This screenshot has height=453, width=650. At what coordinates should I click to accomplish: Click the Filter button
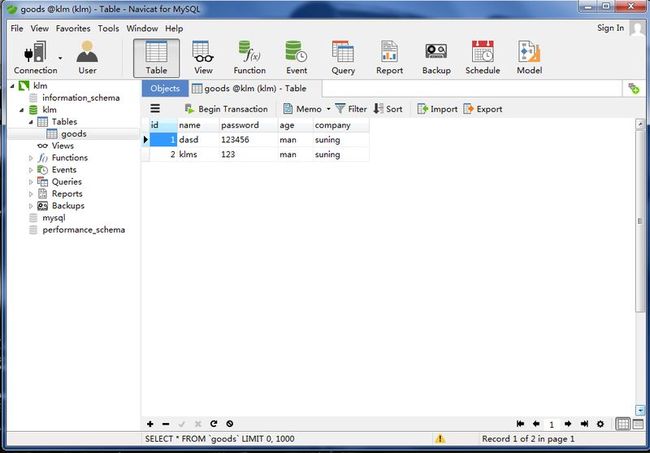pos(351,109)
